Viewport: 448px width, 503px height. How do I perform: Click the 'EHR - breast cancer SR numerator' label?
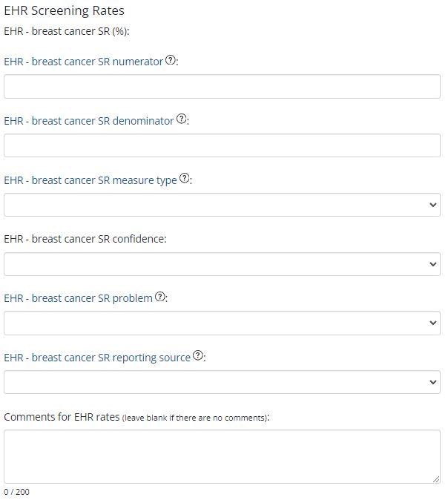[83, 62]
